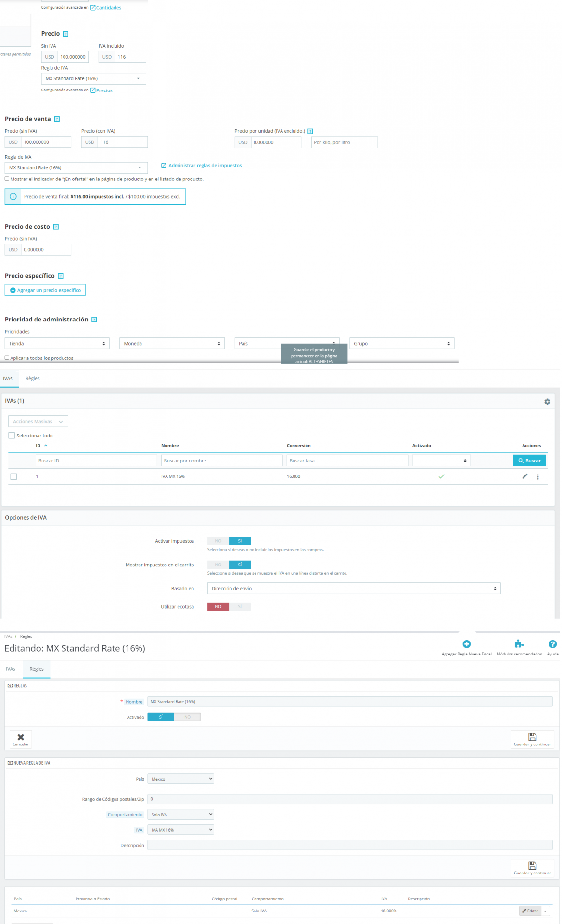
Task: Check the Seleccionar todo checkbox
Action: [12, 436]
